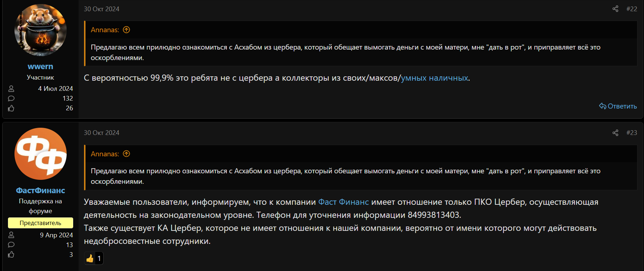Jump to the quoted Annanas post from post #22
The image size is (644, 271).
coord(126,30)
